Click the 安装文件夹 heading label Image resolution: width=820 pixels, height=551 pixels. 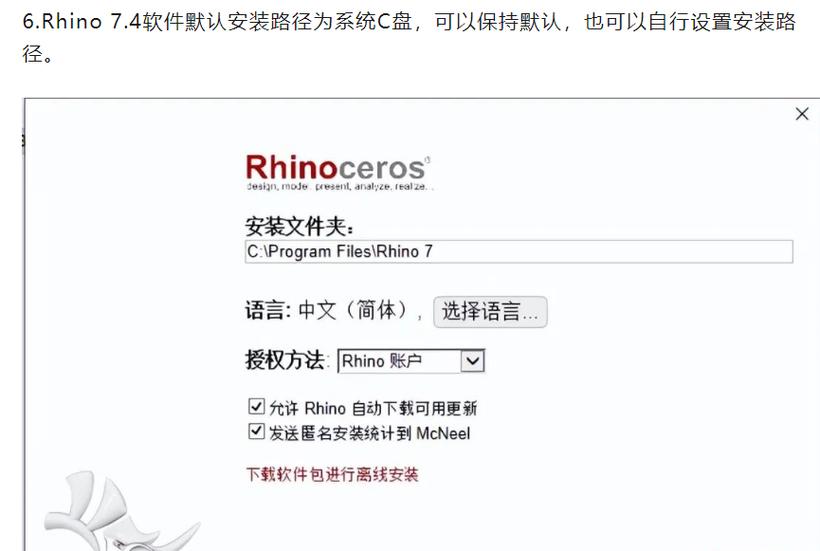299,226
